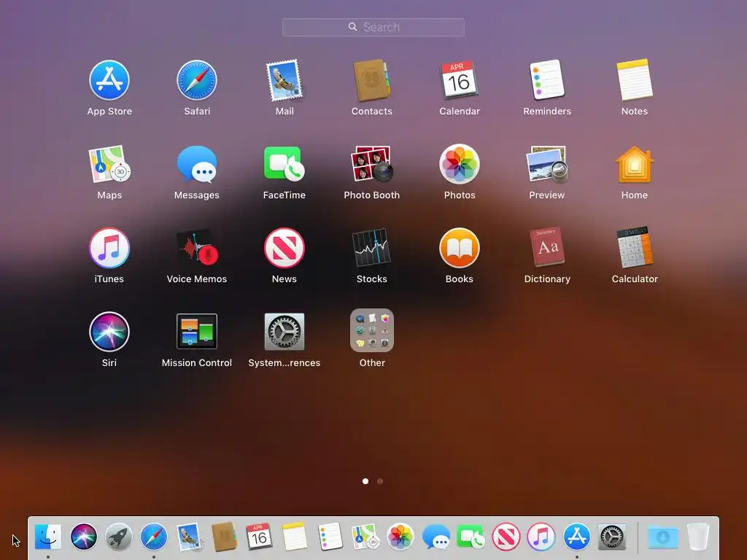This screenshot has height=560, width=747.
Task: Click Launchpad rocket in the Dock
Action: pos(119,537)
